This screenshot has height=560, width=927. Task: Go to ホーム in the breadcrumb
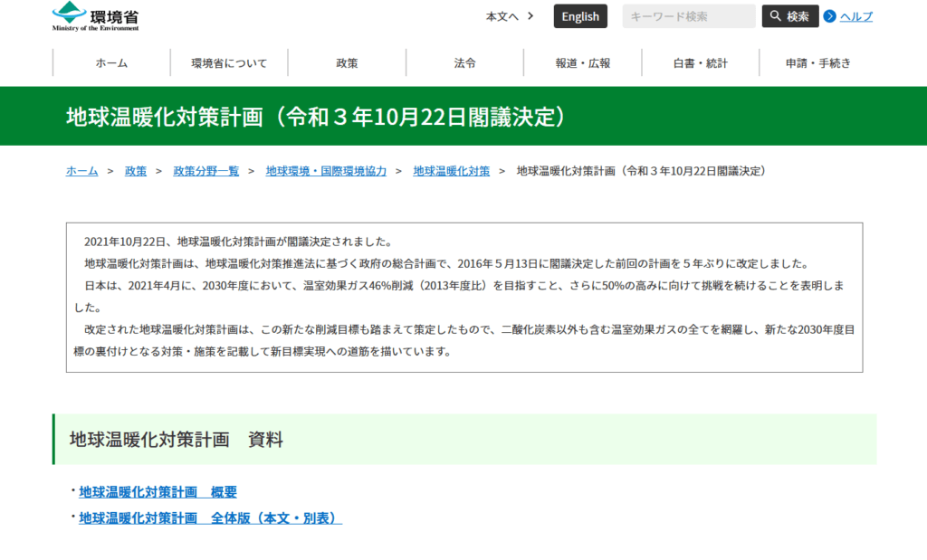81,171
